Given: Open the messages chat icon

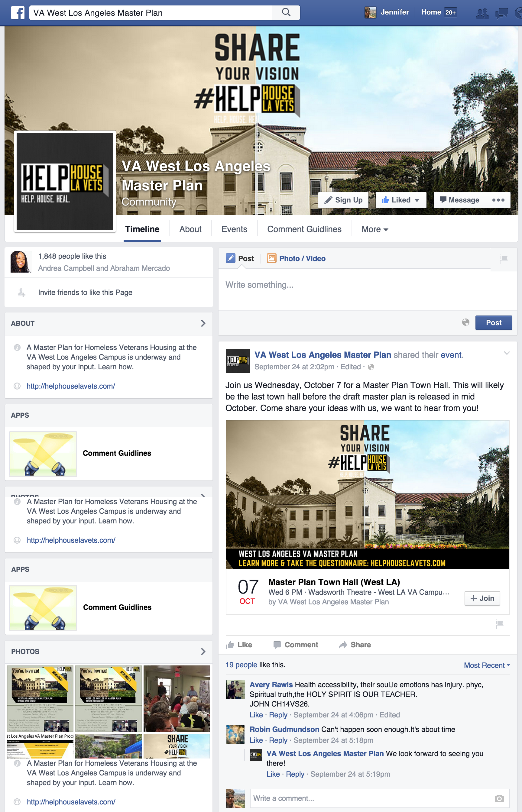Looking at the screenshot, I should tap(502, 13).
